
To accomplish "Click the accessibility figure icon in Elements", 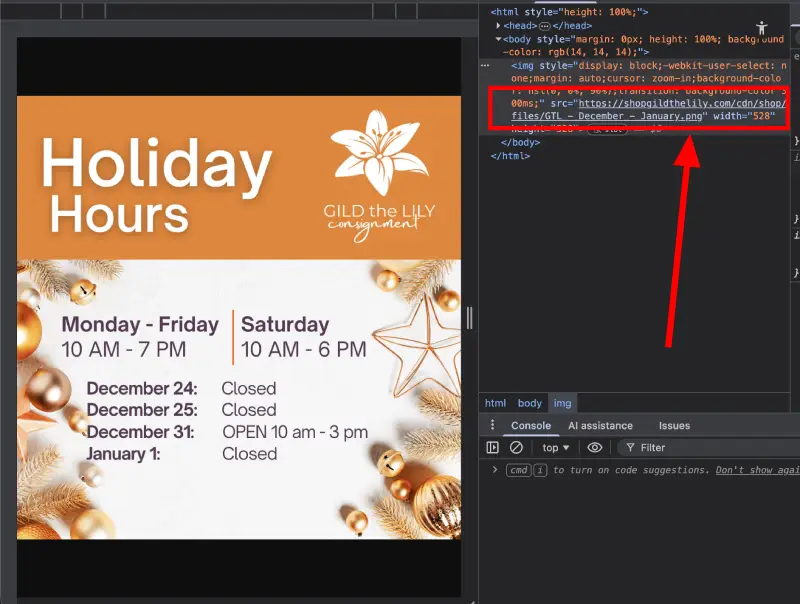I will tap(762, 28).
